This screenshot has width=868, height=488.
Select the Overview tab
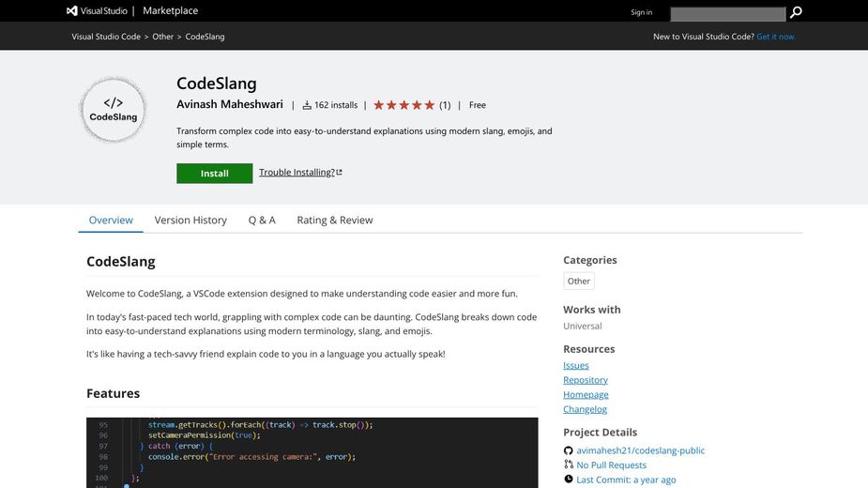click(111, 220)
